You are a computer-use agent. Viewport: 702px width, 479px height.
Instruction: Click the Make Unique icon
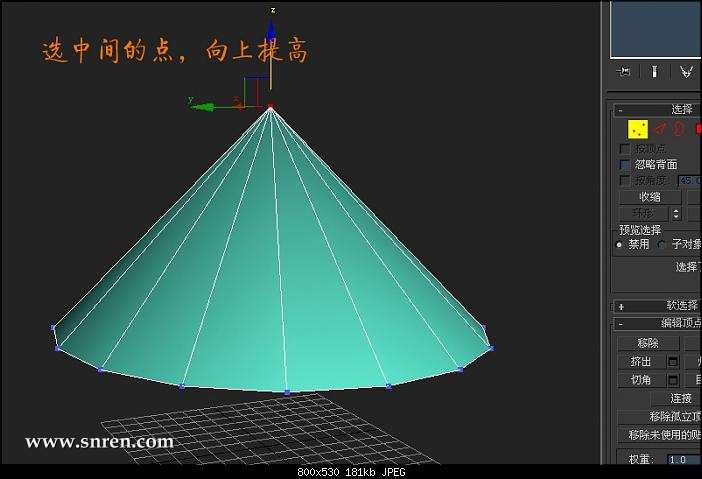tap(686, 72)
